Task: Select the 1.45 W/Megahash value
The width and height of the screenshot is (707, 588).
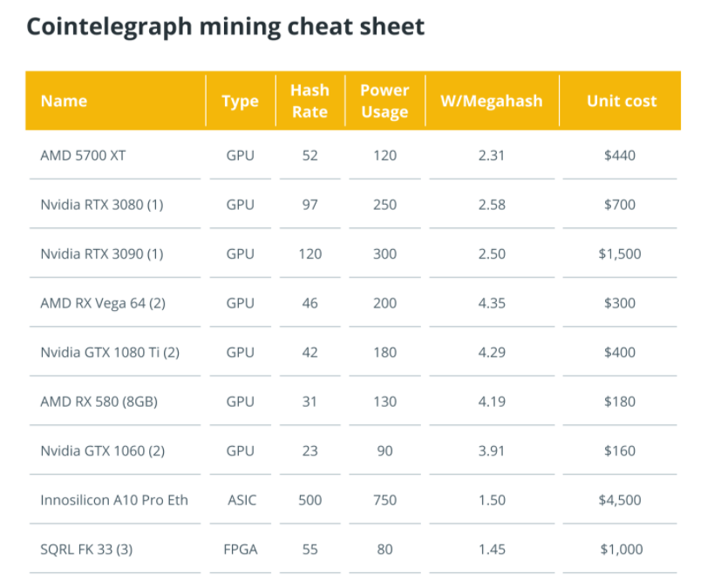Action: pyautogui.click(x=491, y=550)
